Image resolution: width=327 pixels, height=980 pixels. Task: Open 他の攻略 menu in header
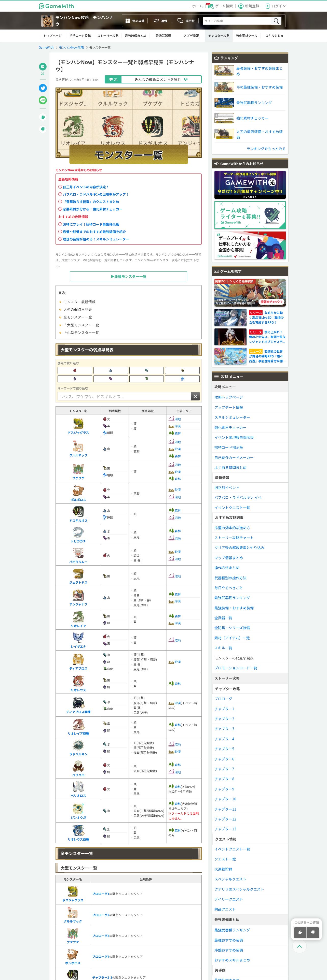(135, 21)
